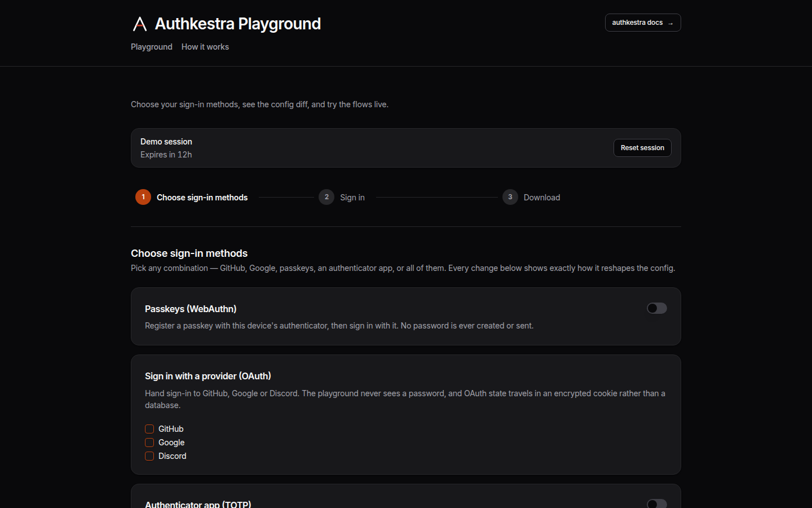
Task: Click the Authkestra Playground title
Action: point(238,24)
